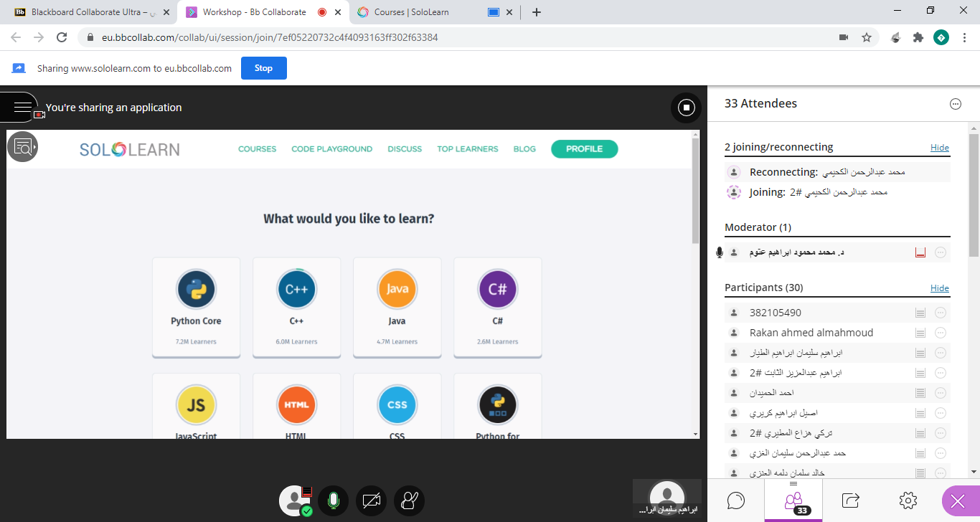Screen dimensions: 980x522
Task: Switch to Blackboard Collaborate Ultra browser tab
Action: click(93, 12)
